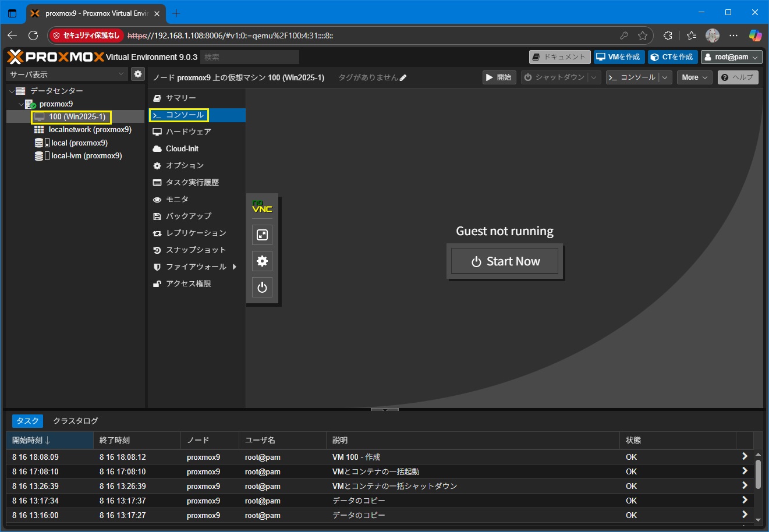Click the セキュリティ保護なし security warning
Image resolution: width=769 pixels, height=532 pixels.
(x=86, y=36)
